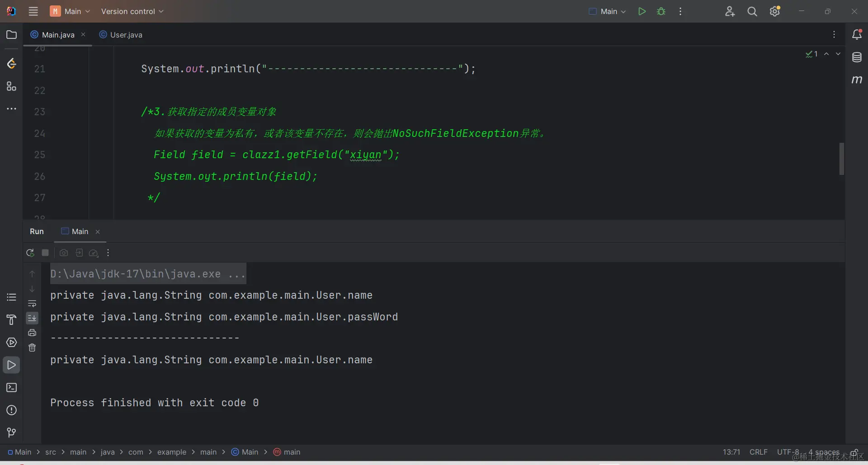Rerun Main in the Run panel
Viewport: 868px width, 465px height.
click(x=30, y=253)
